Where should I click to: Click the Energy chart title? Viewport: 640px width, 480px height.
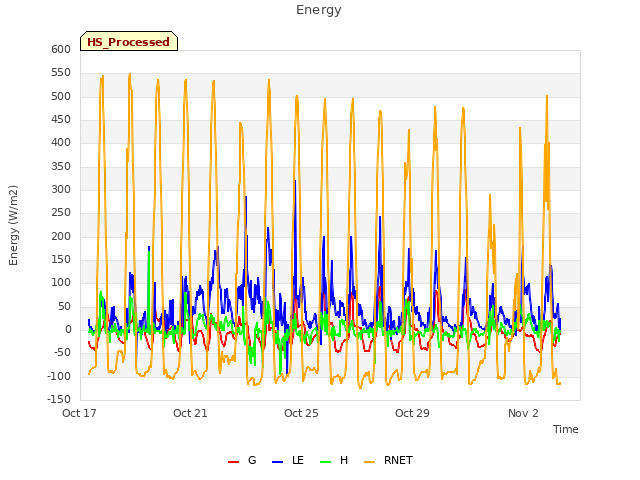(318, 10)
